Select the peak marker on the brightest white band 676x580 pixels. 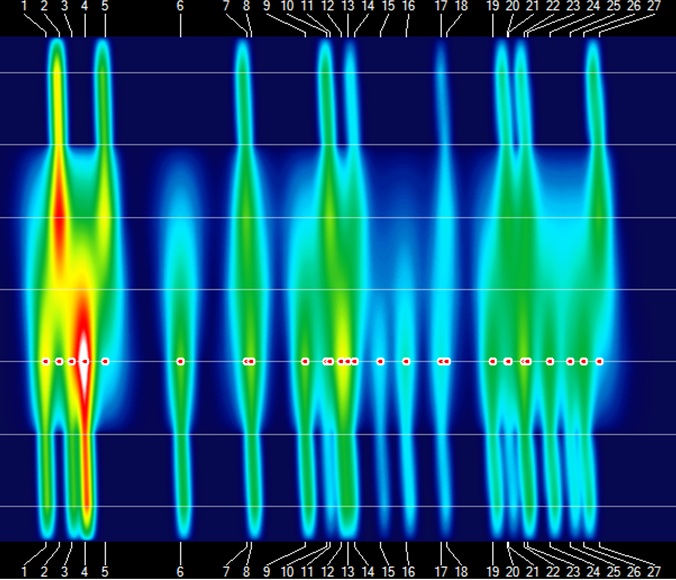pos(84,361)
